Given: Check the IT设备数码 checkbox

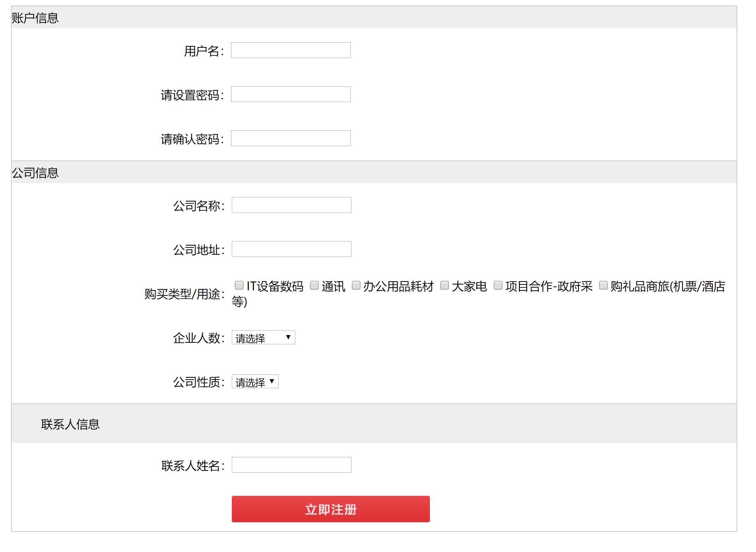Looking at the screenshot, I should (x=239, y=285).
